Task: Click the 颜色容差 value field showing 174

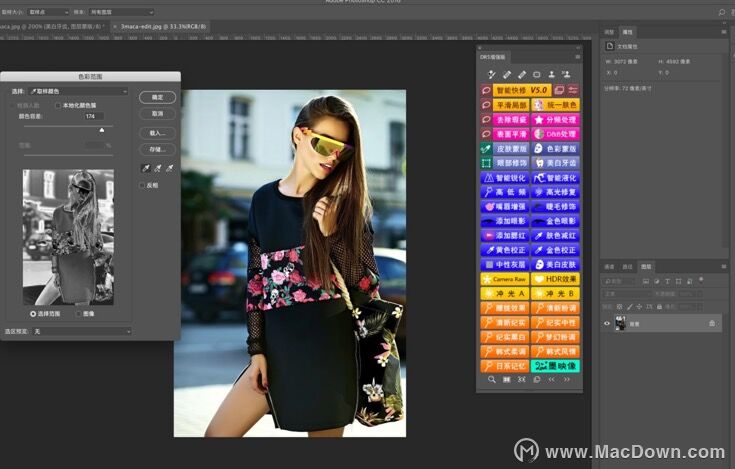Action: [x=94, y=116]
